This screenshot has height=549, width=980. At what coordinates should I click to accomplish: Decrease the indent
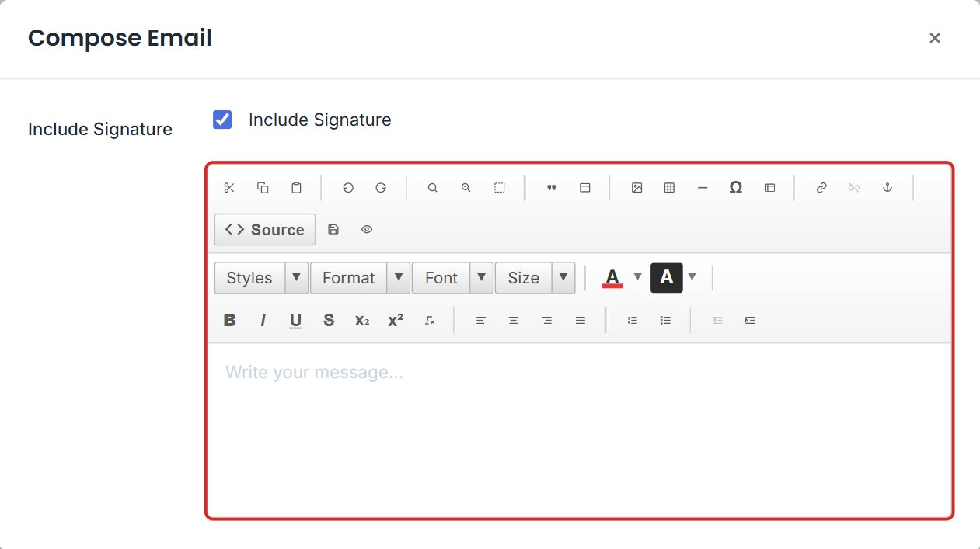(717, 320)
